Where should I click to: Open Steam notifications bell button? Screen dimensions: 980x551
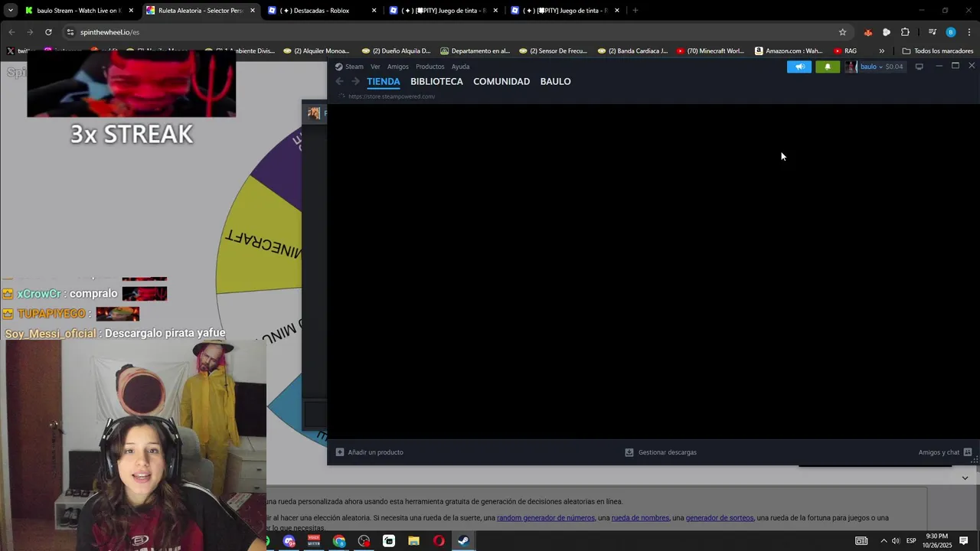pyautogui.click(x=827, y=67)
